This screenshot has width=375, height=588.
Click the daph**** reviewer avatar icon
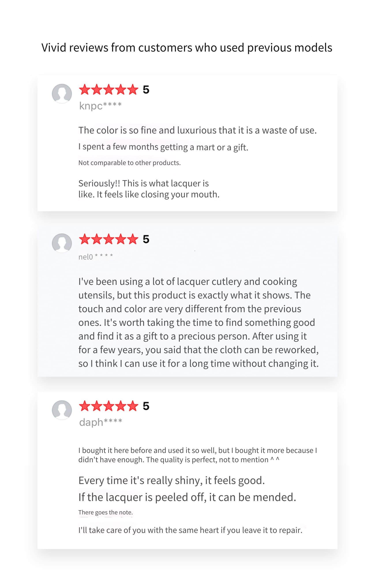pyautogui.click(x=62, y=410)
